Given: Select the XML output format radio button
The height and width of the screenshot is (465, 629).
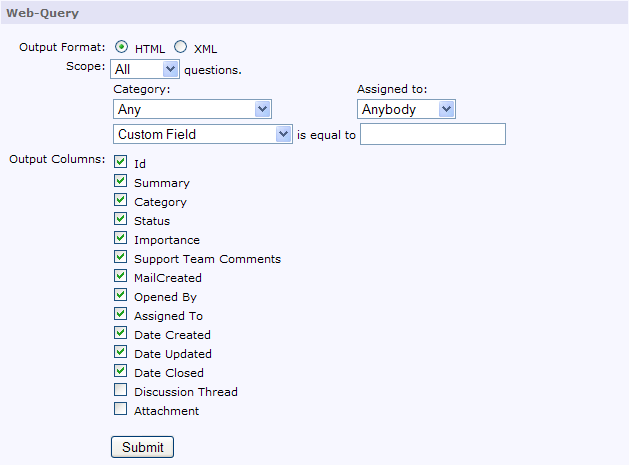Looking at the screenshot, I should pos(181,47).
